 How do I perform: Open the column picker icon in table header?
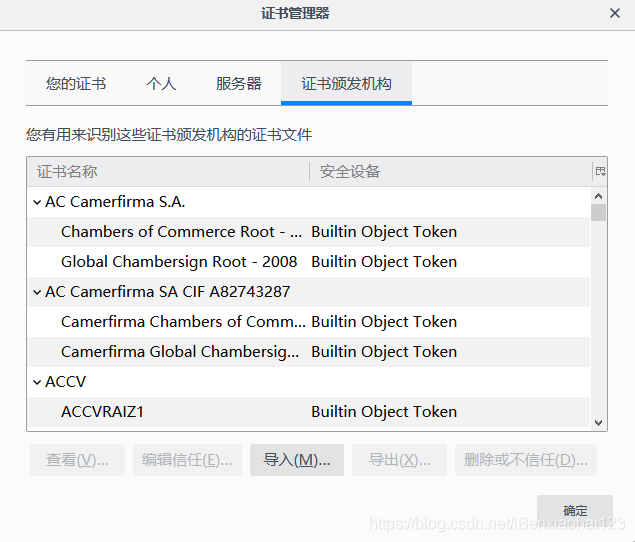600,171
